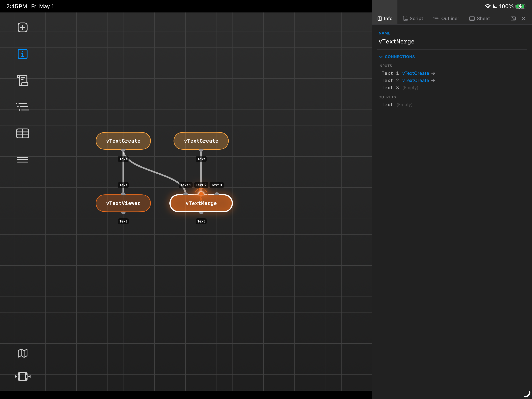The image size is (532, 399).
Task: Click the Outputs Text (Empty) row
Action: pyautogui.click(x=397, y=104)
